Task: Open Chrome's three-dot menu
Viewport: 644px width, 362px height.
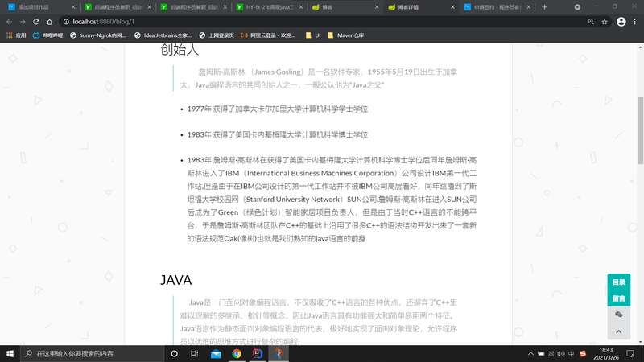Action: [635, 22]
